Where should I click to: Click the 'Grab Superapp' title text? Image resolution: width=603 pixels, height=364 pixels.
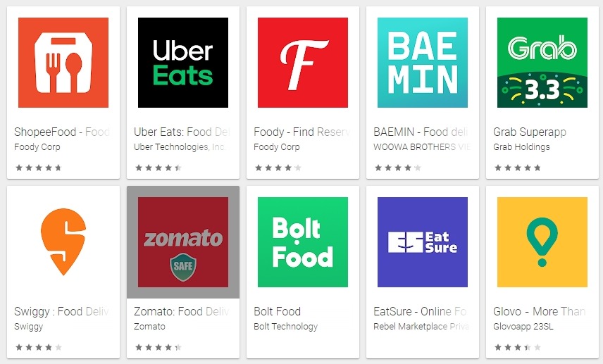530,132
